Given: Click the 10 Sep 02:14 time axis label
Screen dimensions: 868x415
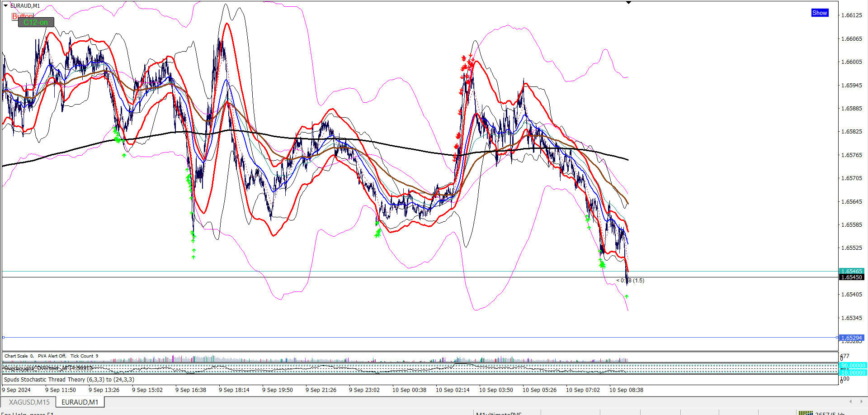Looking at the screenshot, I should (453, 390).
